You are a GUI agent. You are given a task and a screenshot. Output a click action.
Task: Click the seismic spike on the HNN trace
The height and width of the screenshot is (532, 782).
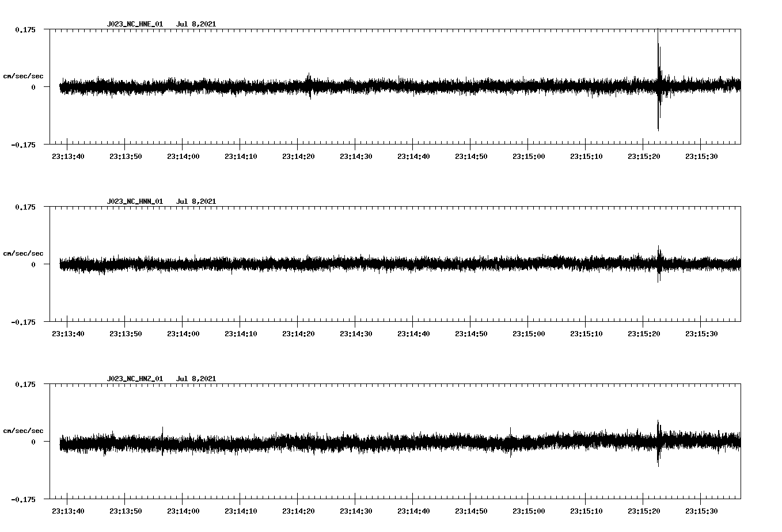point(659,263)
